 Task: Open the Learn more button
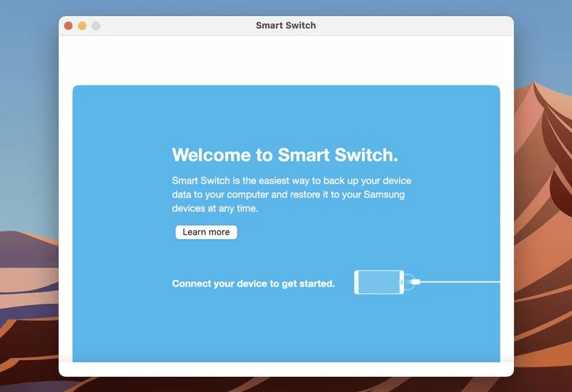coord(206,232)
